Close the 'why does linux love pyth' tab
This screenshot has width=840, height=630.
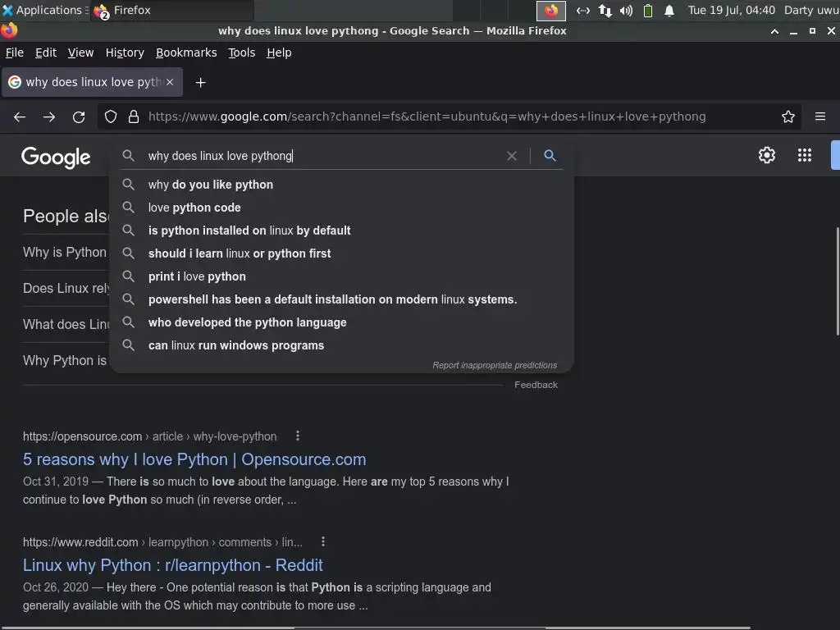click(x=170, y=82)
